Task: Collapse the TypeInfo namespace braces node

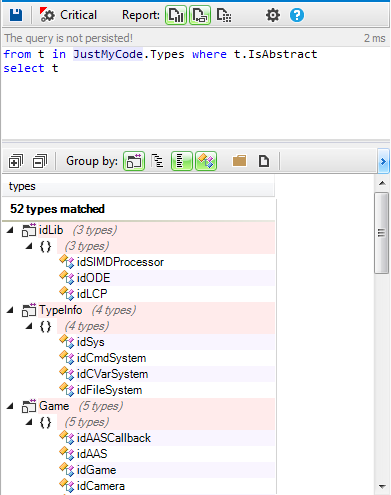Action: [29, 326]
